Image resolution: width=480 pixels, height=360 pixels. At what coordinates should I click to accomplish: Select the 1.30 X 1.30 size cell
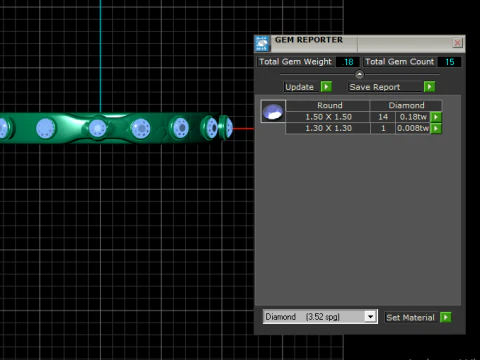click(328, 128)
